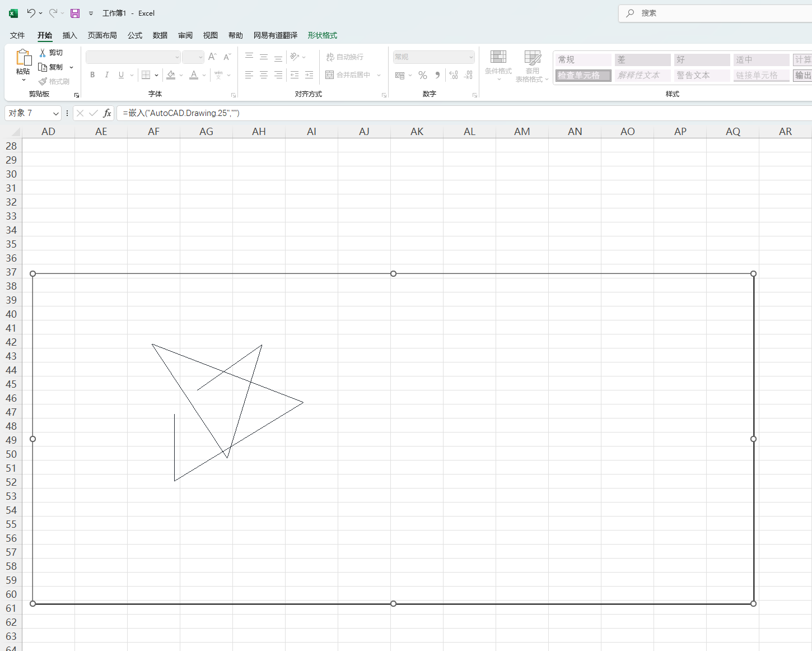Open the 文件 menu tab
812x651 pixels.
pyautogui.click(x=17, y=35)
